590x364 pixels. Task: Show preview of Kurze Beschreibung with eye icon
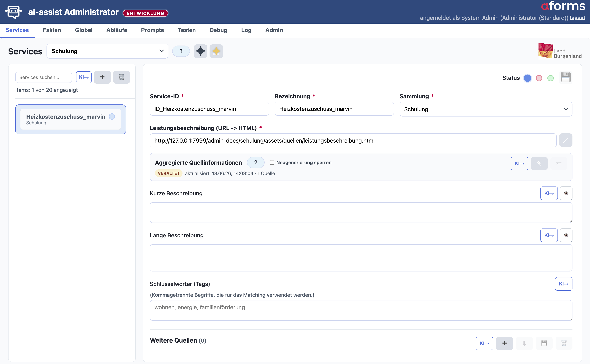pos(566,193)
